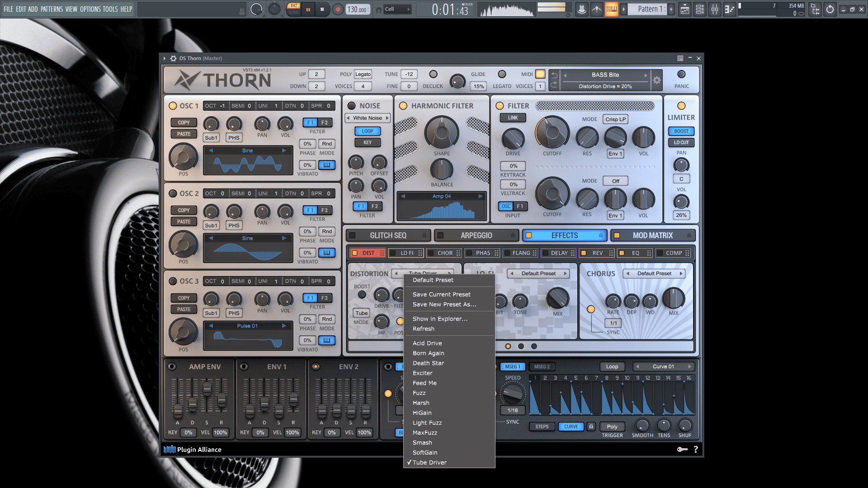This screenshot has height=488, width=868.
Task: Select previous preset before BASS Bite
Action: pos(565,75)
